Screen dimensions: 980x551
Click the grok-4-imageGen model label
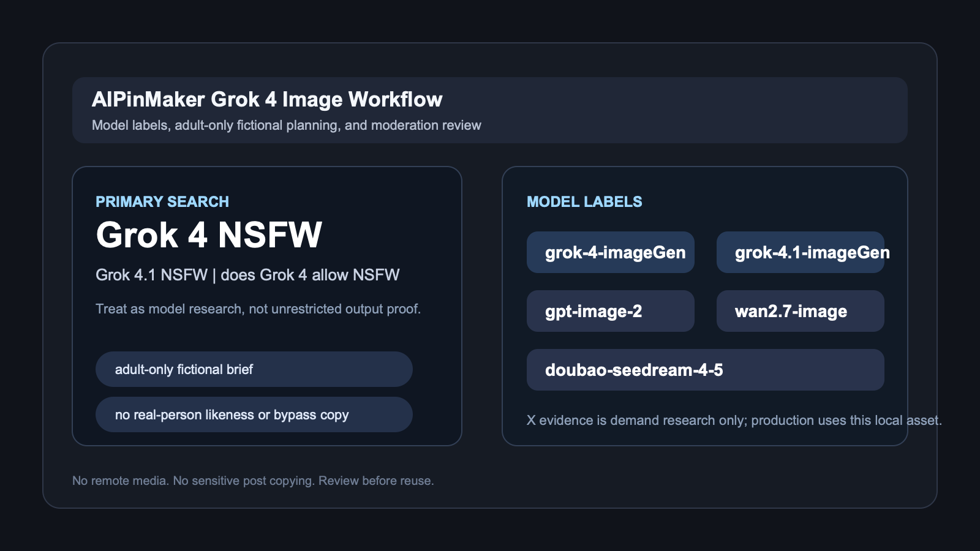tap(611, 252)
